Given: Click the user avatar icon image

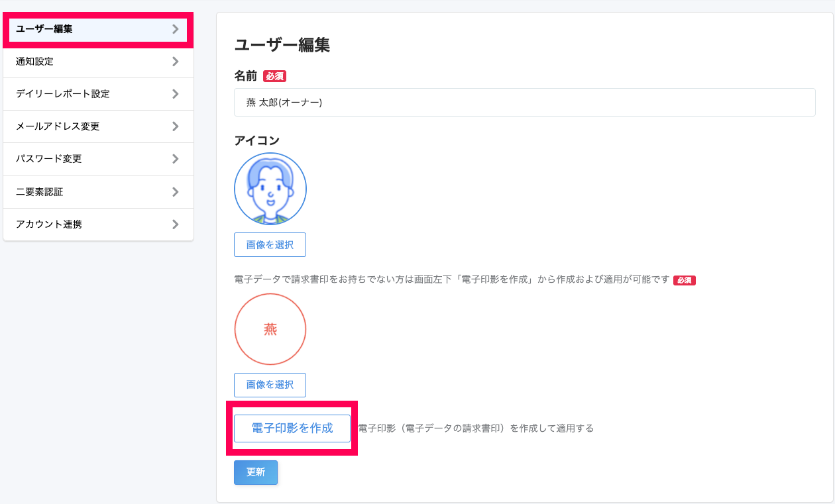Looking at the screenshot, I should click(x=270, y=189).
